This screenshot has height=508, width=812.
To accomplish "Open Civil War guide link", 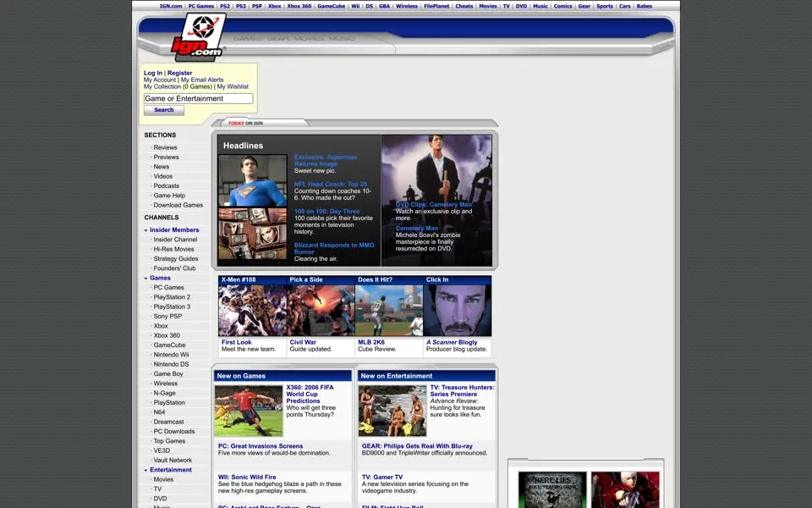I will coord(303,342).
